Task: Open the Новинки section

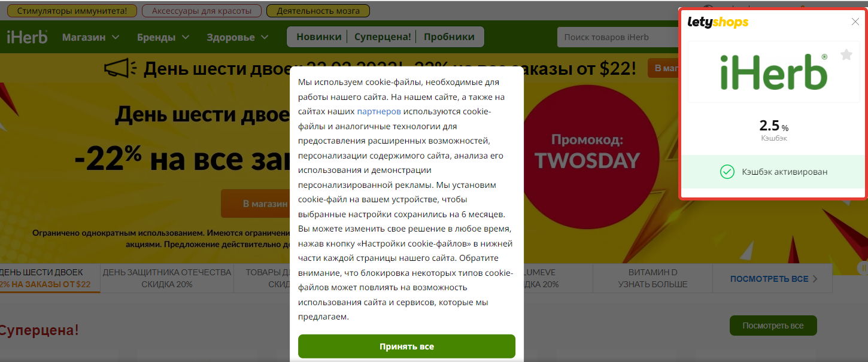Action: (x=318, y=36)
